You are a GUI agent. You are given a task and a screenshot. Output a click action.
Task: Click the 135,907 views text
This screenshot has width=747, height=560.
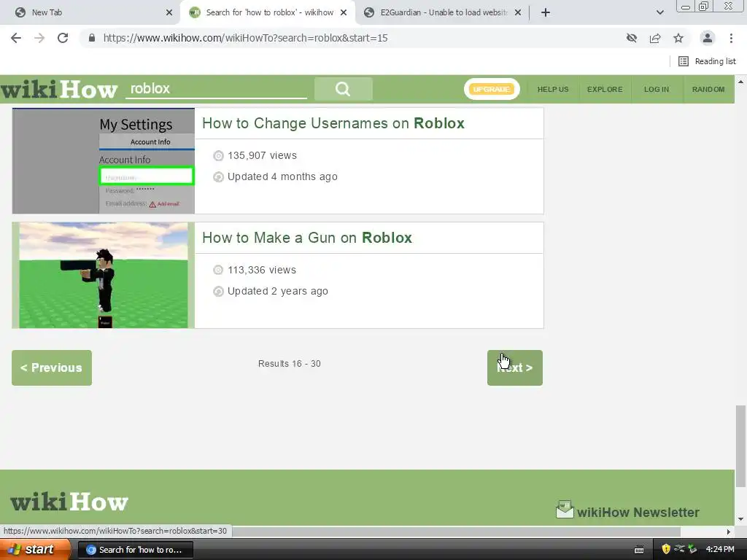click(x=262, y=156)
